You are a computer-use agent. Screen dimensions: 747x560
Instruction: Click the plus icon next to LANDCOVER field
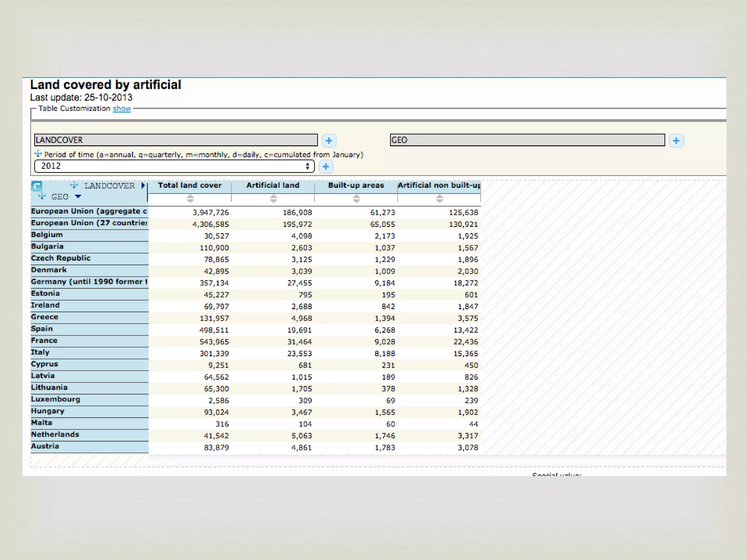329,141
